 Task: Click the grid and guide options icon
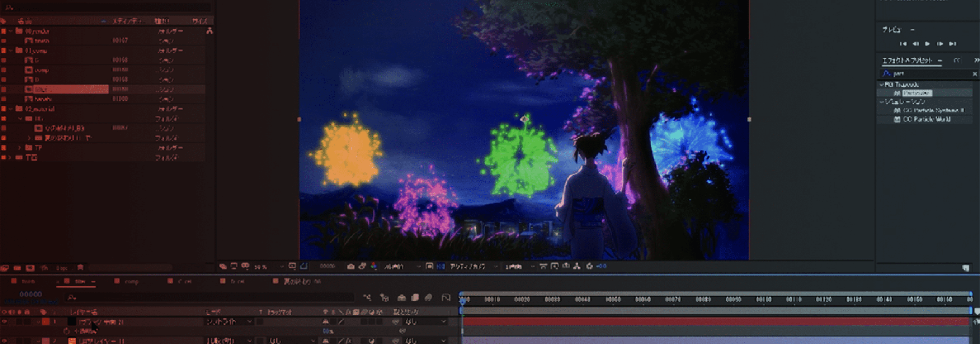[x=292, y=267]
